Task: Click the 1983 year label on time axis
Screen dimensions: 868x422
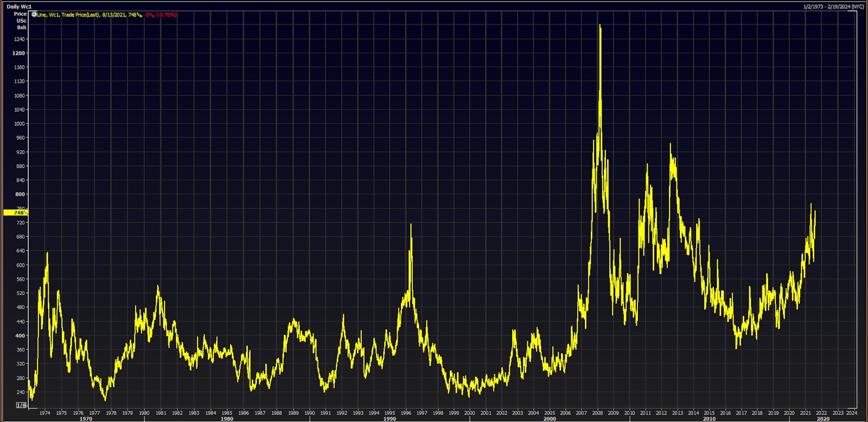Action: pos(194,413)
